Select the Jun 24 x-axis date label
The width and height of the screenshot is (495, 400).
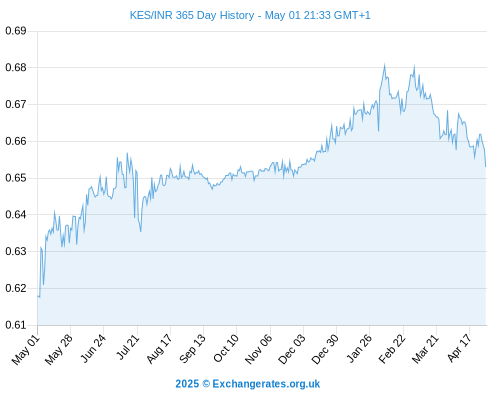[x=93, y=348]
